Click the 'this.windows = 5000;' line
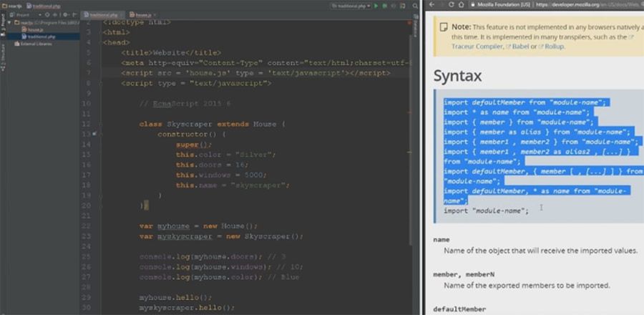Viewport: 644px width, 315px height. (x=221, y=175)
